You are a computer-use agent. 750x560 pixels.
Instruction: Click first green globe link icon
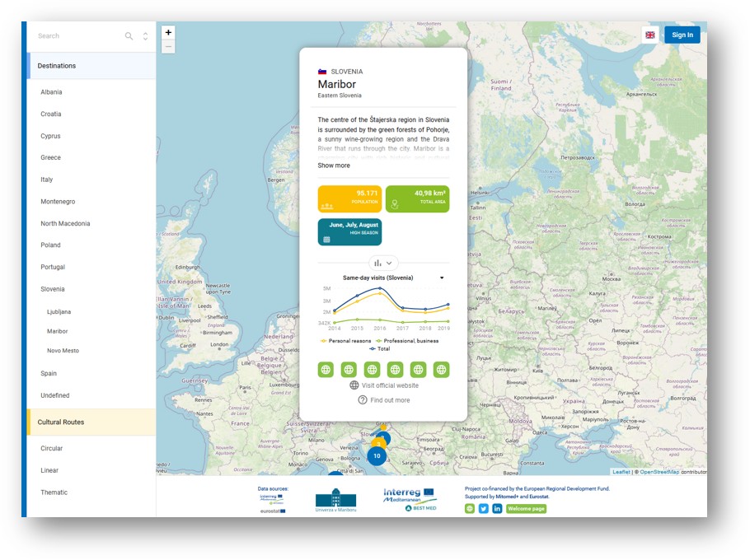click(x=326, y=369)
